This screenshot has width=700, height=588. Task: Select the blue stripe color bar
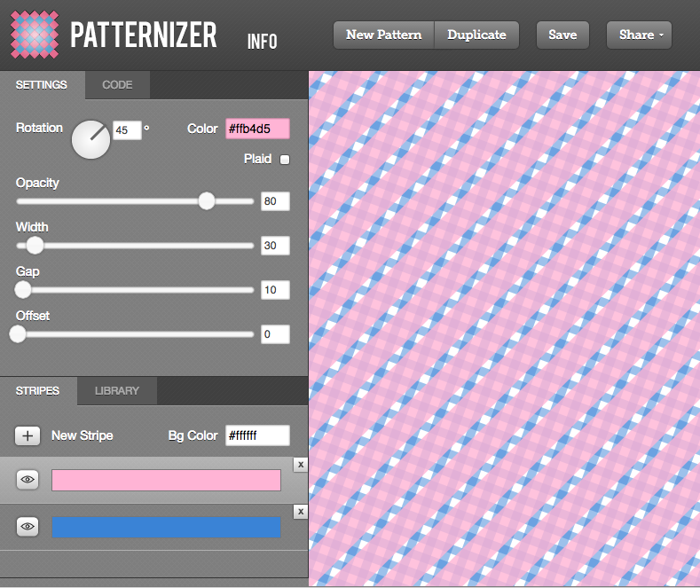click(166, 528)
